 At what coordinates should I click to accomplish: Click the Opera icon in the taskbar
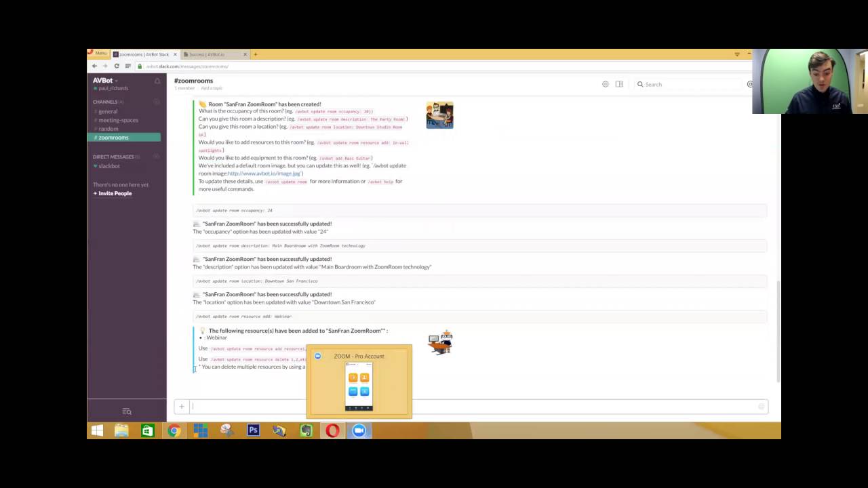[332, 430]
